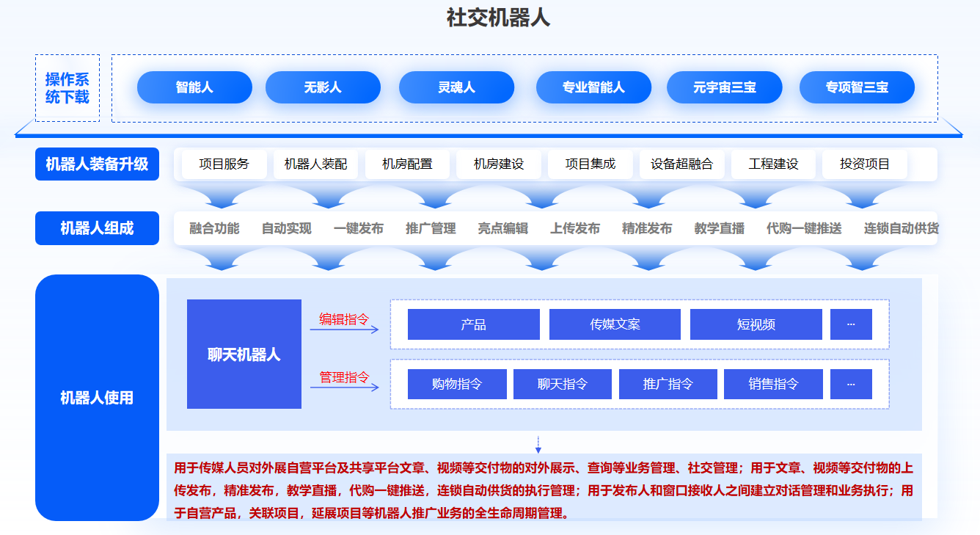Viewport: 980px width, 535px height.
Task: Click the 工程建设 item
Action: [773, 164]
